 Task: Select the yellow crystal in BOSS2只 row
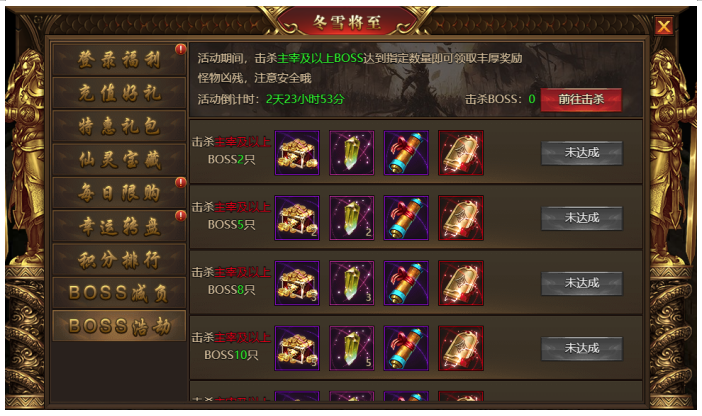pos(351,153)
